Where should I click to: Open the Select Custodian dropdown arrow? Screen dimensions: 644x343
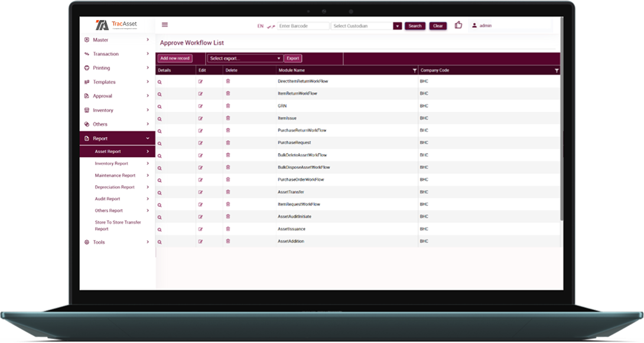coord(398,26)
